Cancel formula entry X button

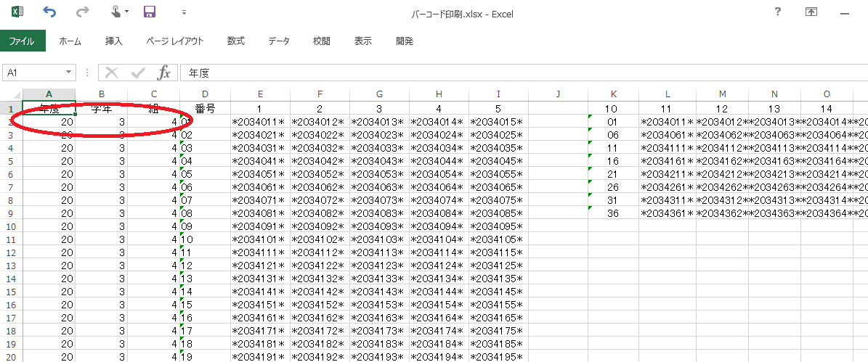pyautogui.click(x=112, y=73)
